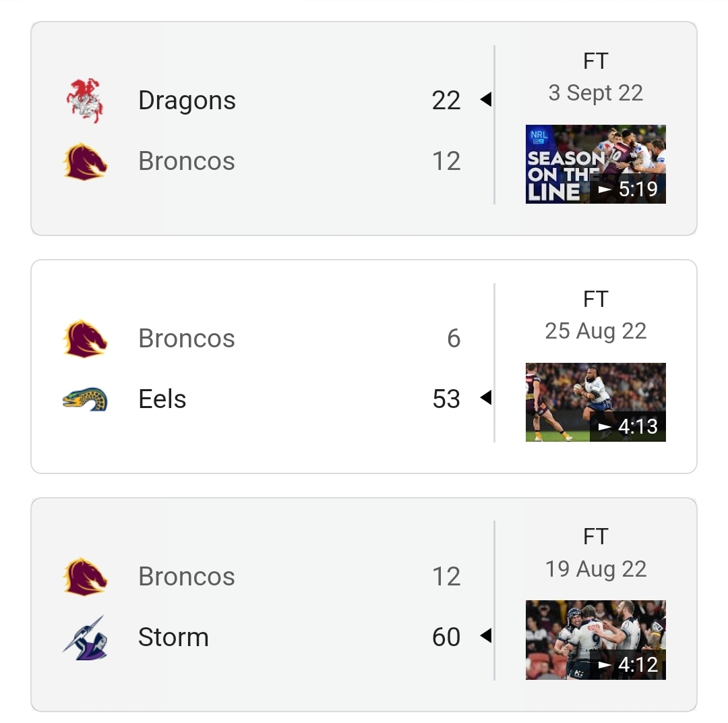
Task: Select the 25 Aug 22 match date
Action: click(596, 331)
